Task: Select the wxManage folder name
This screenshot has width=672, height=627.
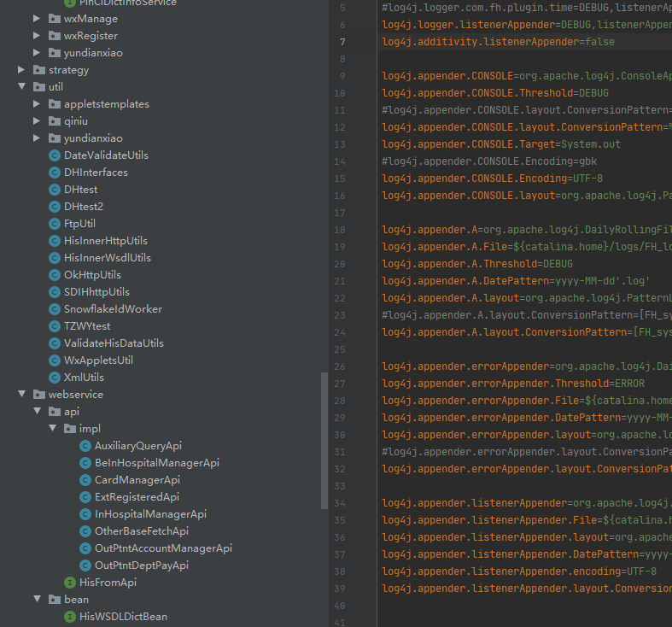Action: point(91,19)
